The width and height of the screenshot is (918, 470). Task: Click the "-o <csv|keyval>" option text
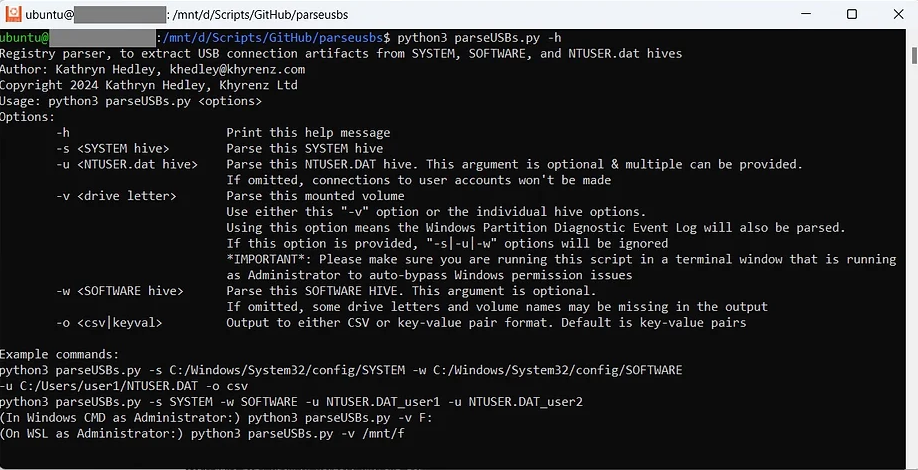pos(109,323)
